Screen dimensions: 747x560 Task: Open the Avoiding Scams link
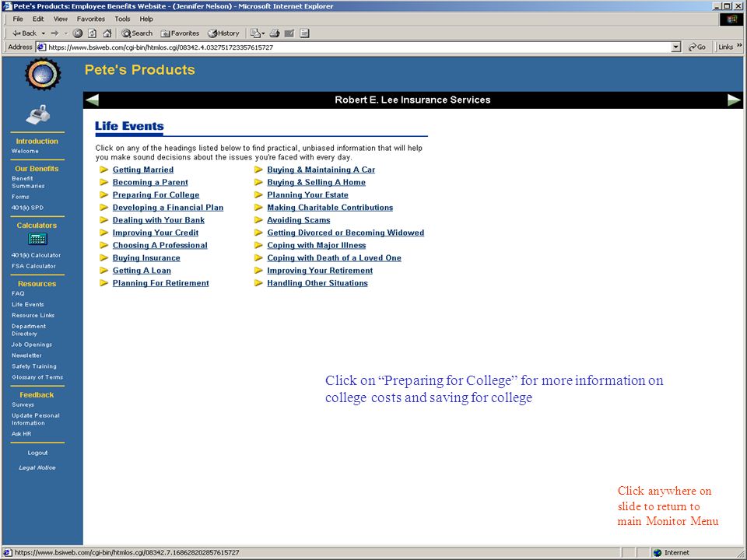[x=298, y=220]
